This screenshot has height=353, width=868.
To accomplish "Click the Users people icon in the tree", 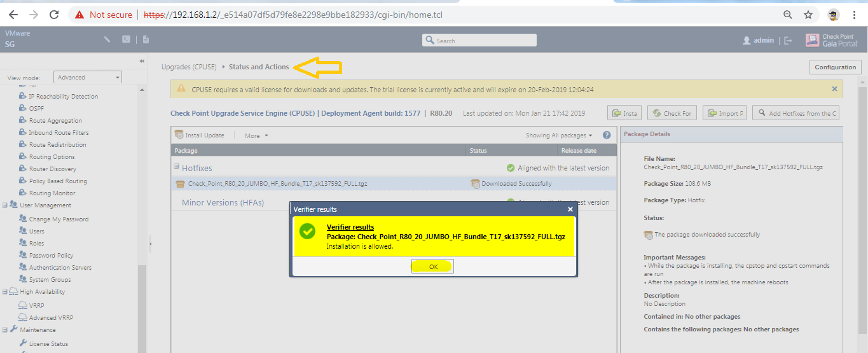I will 23,232.
